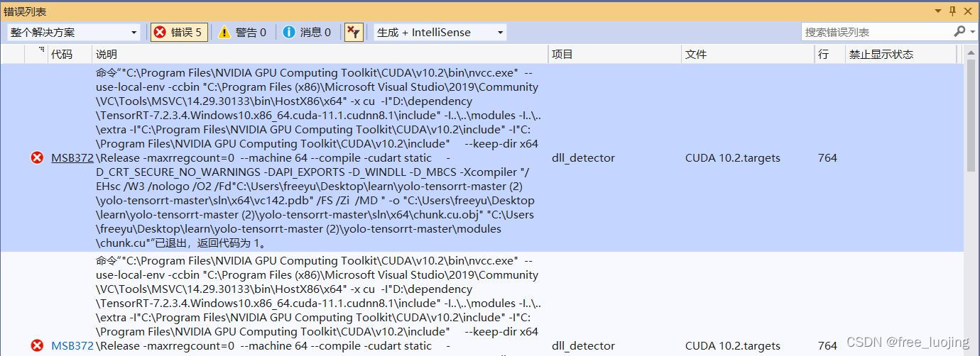The image size is (980, 356).
Task: Toggle the auto-hide pin icon
Action: pos(953,11)
